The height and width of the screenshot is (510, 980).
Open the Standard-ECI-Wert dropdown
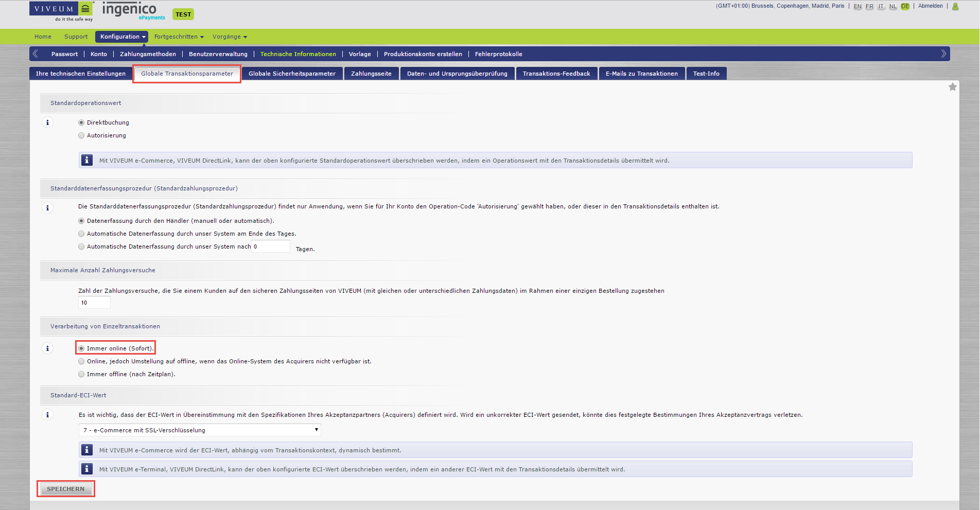[200, 430]
